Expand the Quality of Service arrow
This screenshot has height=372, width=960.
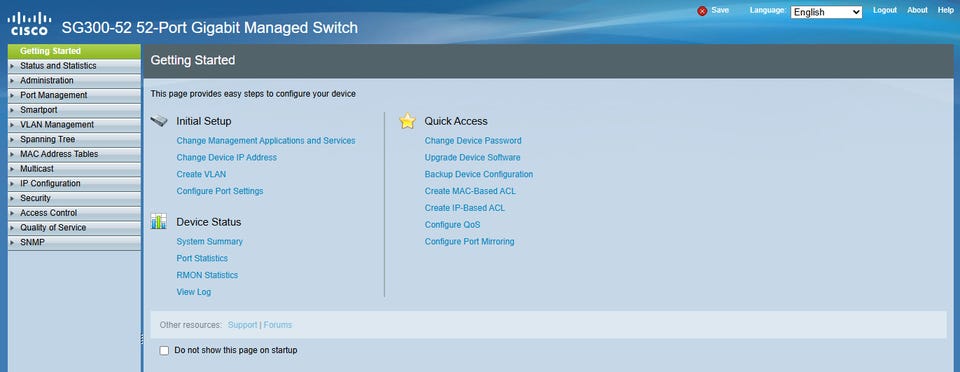12,227
